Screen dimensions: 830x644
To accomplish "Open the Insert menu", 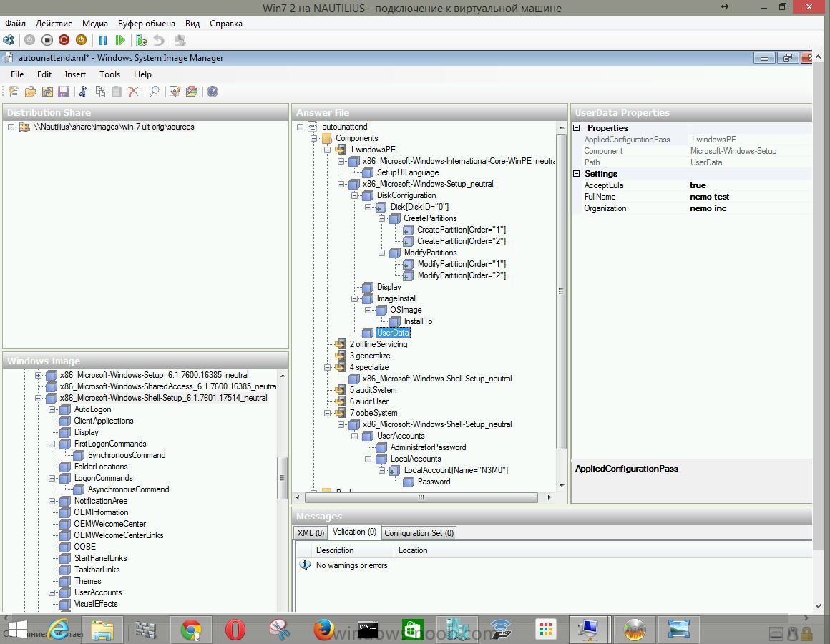I will tap(75, 74).
